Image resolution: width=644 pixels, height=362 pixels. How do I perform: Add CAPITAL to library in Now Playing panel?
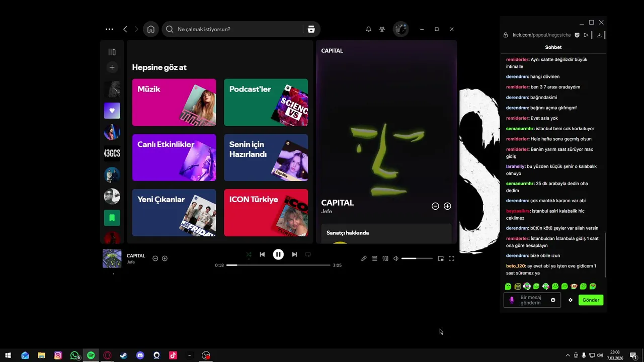pyautogui.click(x=447, y=206)
